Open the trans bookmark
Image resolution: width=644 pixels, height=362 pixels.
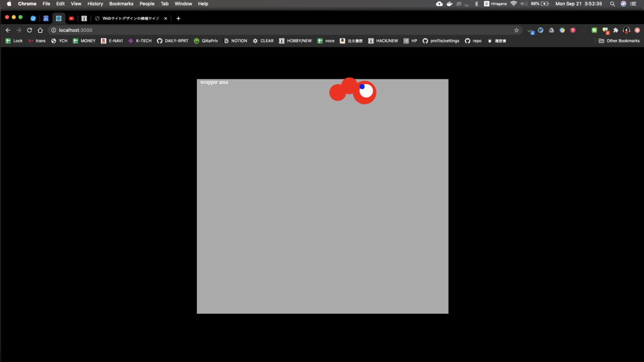[x=36, y=41]
